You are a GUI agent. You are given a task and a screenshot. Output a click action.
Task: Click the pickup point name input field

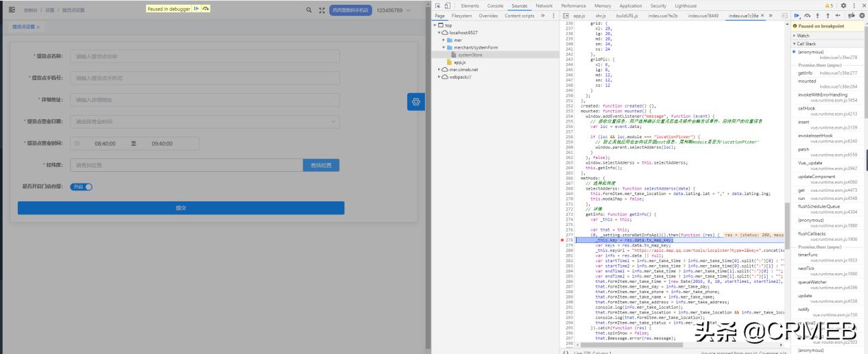[x=204, y=57]
